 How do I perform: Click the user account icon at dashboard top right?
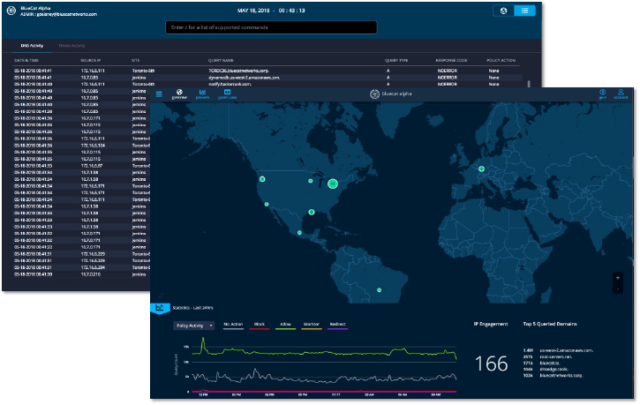pyautogui.click(x=621, y=95)
